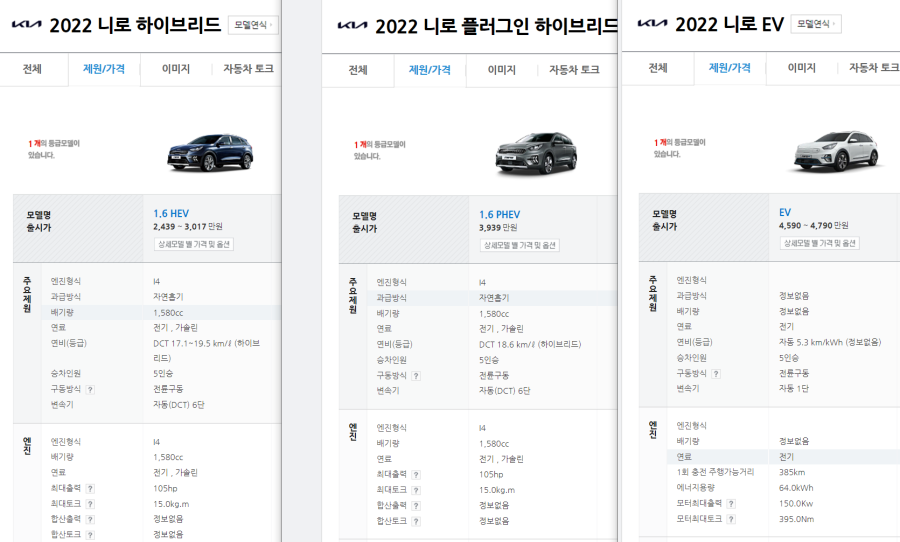This screenshot has height=542, width=900.
Task: Open the EV model name link
Action: (x=785, y=212)
